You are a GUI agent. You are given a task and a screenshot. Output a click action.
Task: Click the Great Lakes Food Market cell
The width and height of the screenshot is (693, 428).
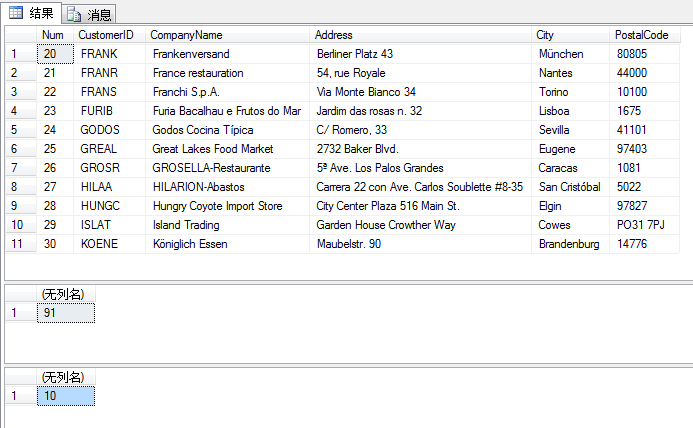[x=227, y=149]
